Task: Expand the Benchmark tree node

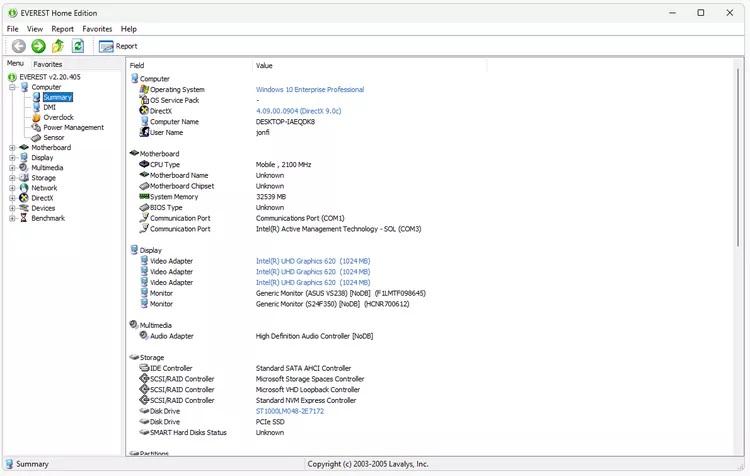Action: 12,218
